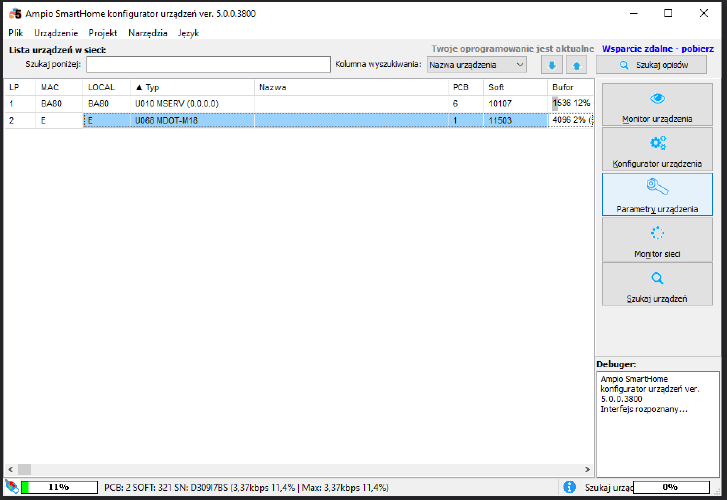Click the 0% search progress bar
The image size is (727, 500).
coord(671,487)
